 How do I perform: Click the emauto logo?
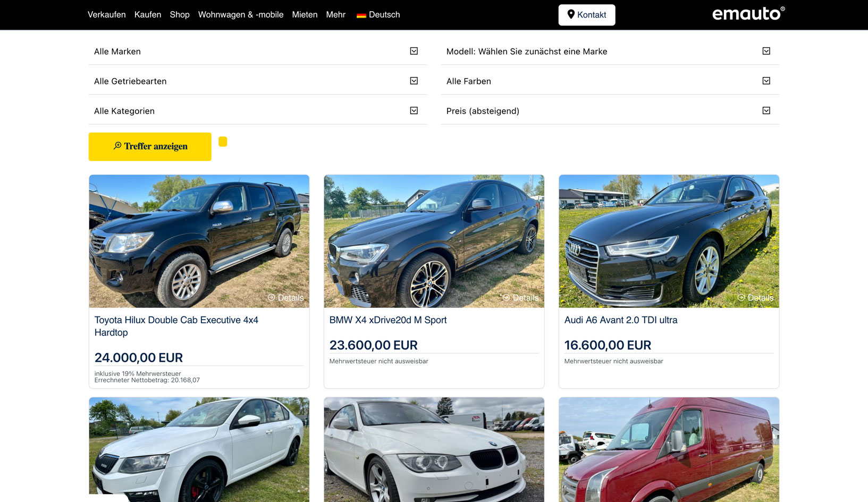coord(748,14)
